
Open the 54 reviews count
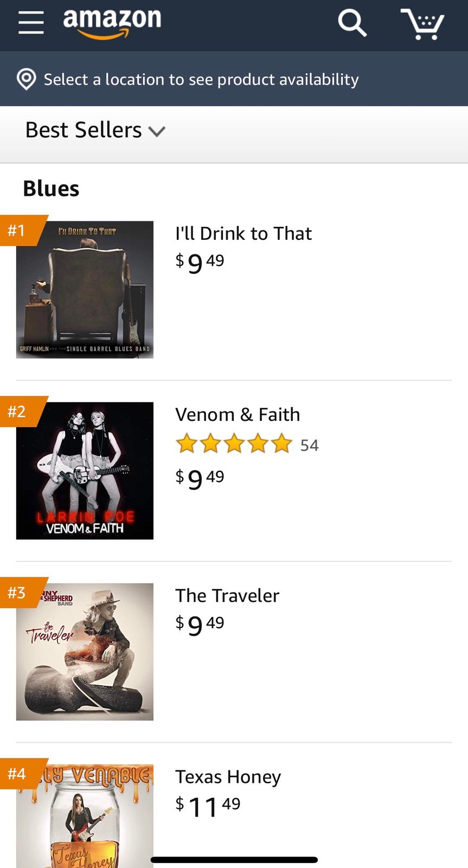click(310, 445)
